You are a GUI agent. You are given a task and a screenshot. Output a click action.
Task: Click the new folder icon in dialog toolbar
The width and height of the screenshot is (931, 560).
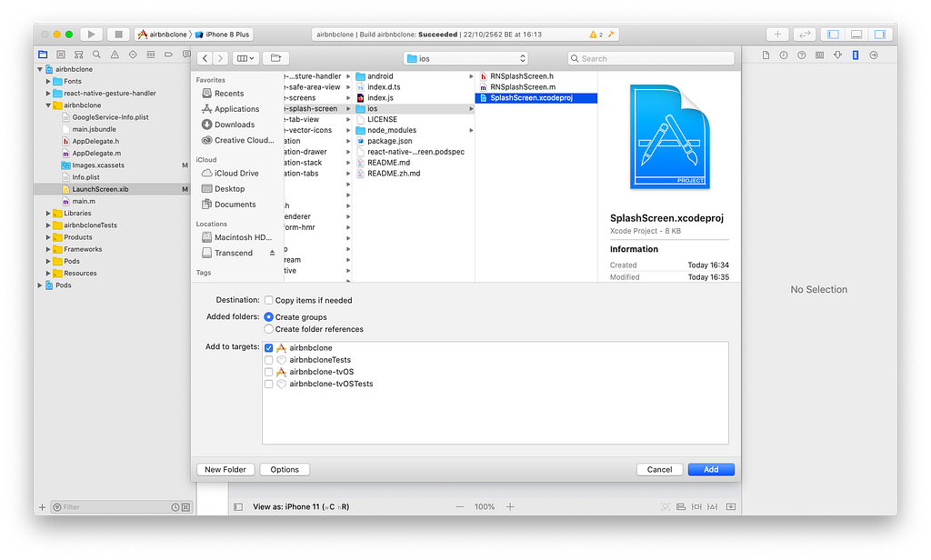click(275, 58)
